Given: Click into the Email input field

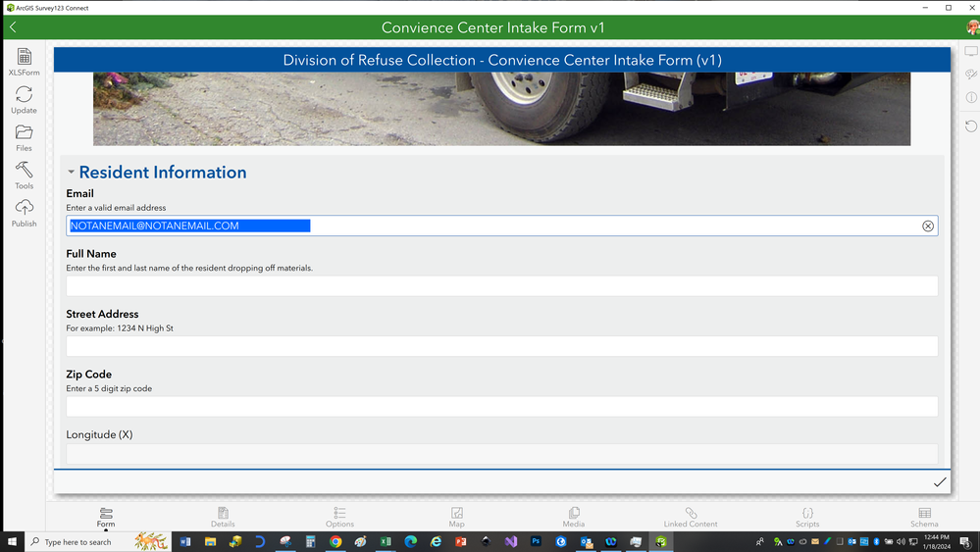Looking at the screenshot, I should click(x=502, y=226).
